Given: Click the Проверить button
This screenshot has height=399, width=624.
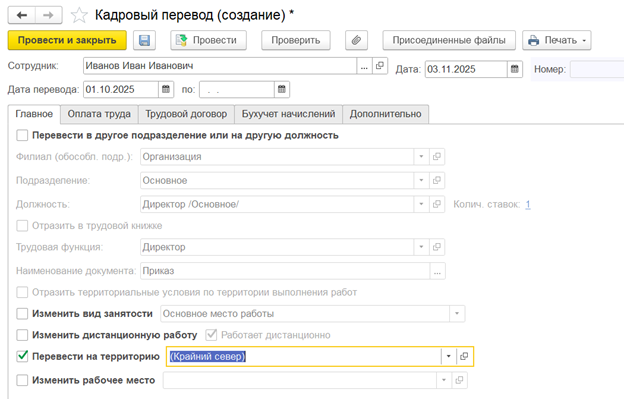Looking at the screenshot, I should point(296,40).
